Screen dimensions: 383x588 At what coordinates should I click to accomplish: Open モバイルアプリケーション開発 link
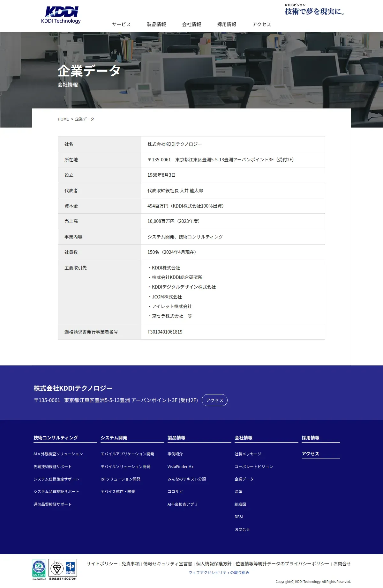[127, 454]
